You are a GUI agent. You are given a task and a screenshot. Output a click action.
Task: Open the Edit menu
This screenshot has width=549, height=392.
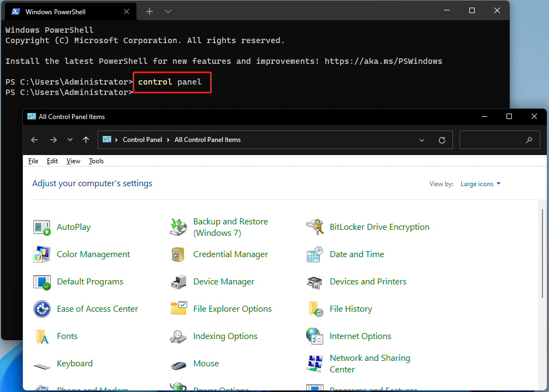52,161
